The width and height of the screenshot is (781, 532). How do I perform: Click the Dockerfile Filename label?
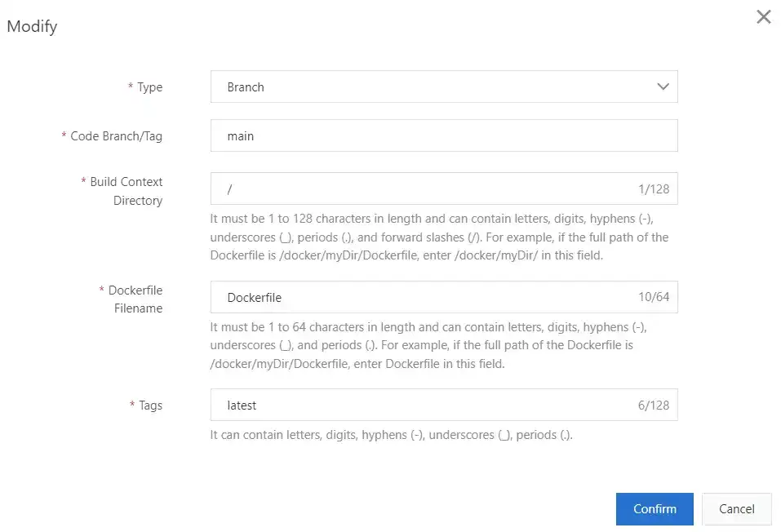click(x=137, y=299)
